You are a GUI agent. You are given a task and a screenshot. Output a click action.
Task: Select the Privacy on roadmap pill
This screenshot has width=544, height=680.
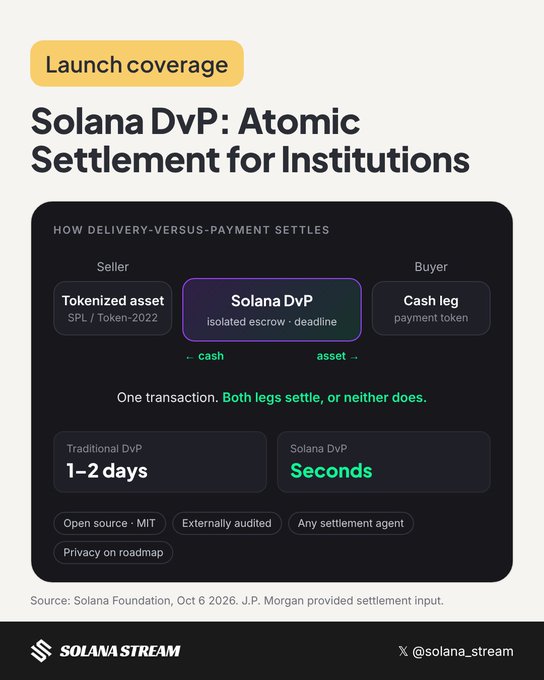coord(113,552)
